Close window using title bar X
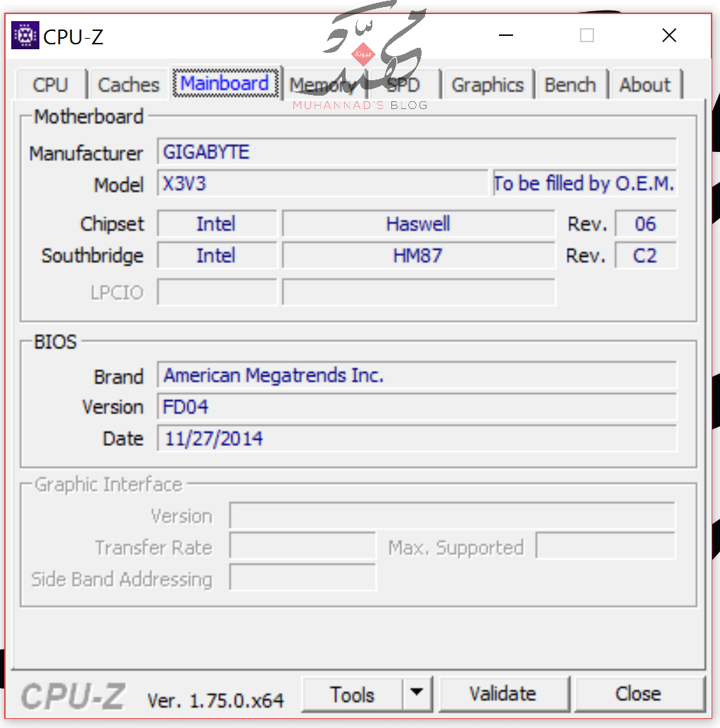Viewport: 720px width, 728px height. (669, 35)
